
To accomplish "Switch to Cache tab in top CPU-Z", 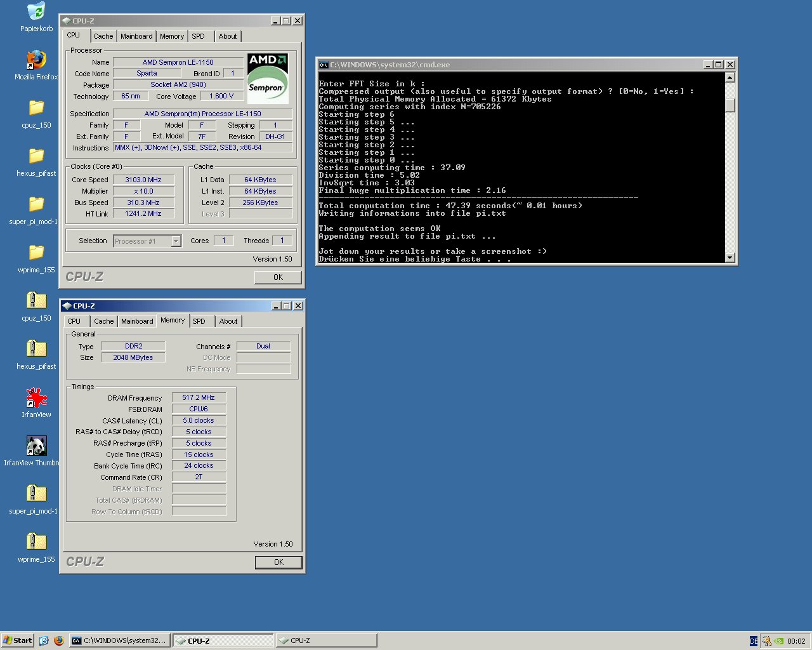I will [103, 37].
